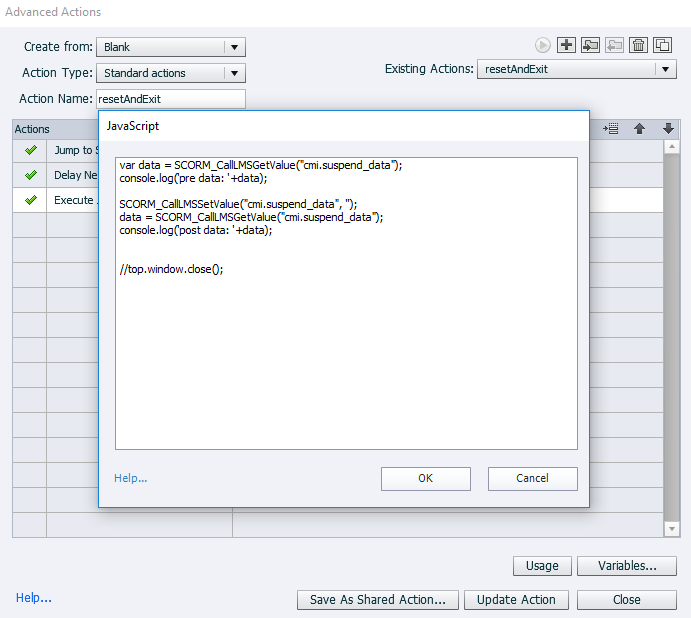Viewport: 691px width, 618px height.
Task: Toggle the green checkmark on the Delay row
Action: coord(30,175)
